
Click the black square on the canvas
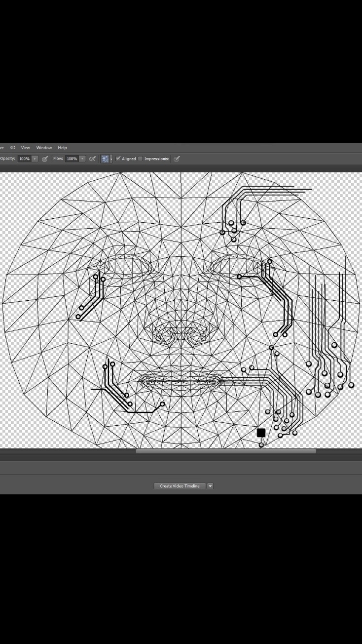tap(261, 433)
